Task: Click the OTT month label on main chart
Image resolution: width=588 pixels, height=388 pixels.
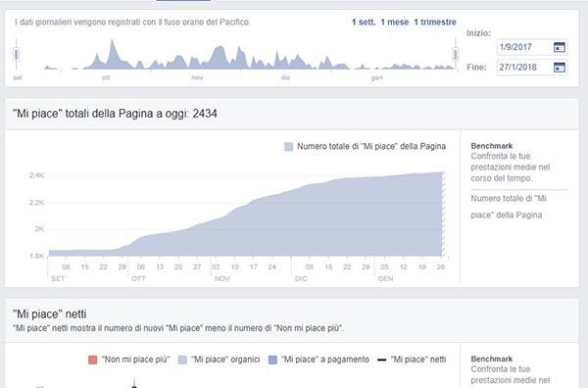Action: pos(138,279)
